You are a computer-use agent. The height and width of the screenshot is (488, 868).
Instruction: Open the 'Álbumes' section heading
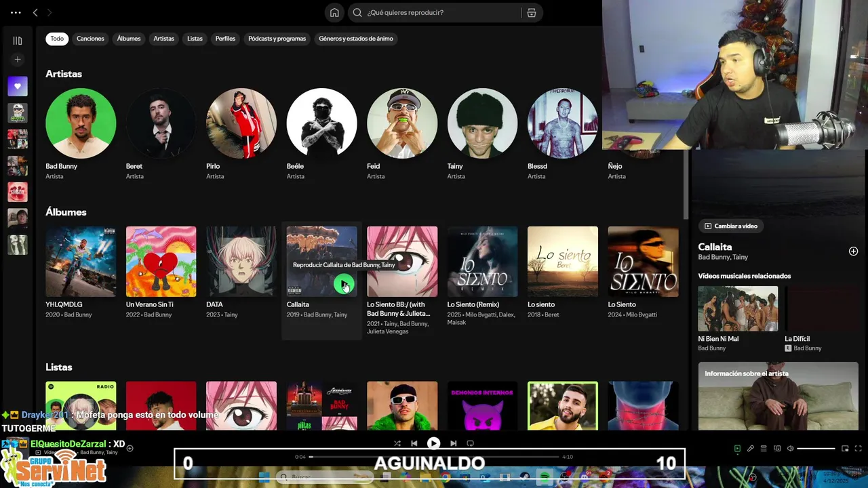pos(66,212)
